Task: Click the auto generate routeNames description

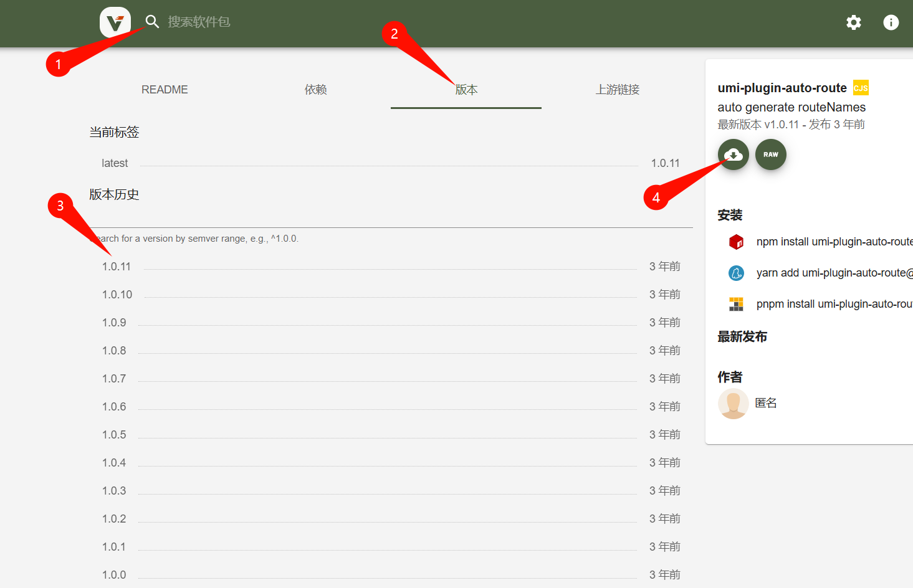Action: tap(791, 107)
